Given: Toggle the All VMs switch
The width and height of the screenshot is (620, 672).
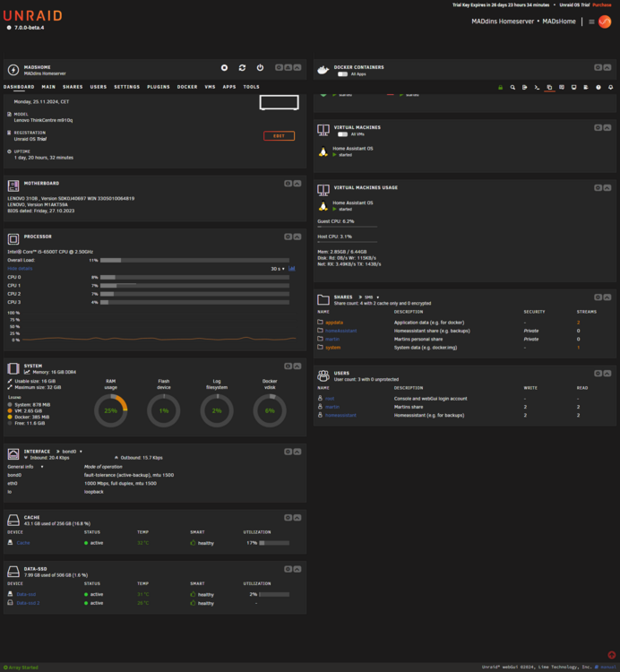Looking at the screenshot, I should tap(342, 134).
